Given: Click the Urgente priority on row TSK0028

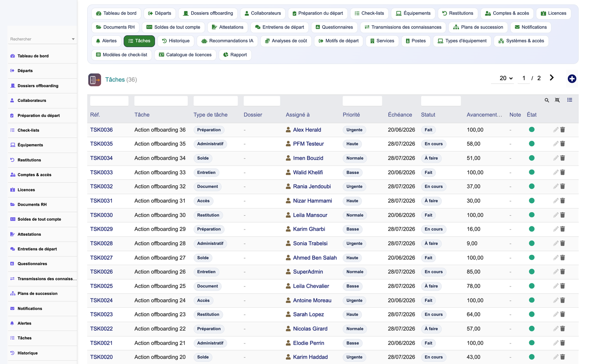Looking at the screenshot, I should (x=354, y=243).
